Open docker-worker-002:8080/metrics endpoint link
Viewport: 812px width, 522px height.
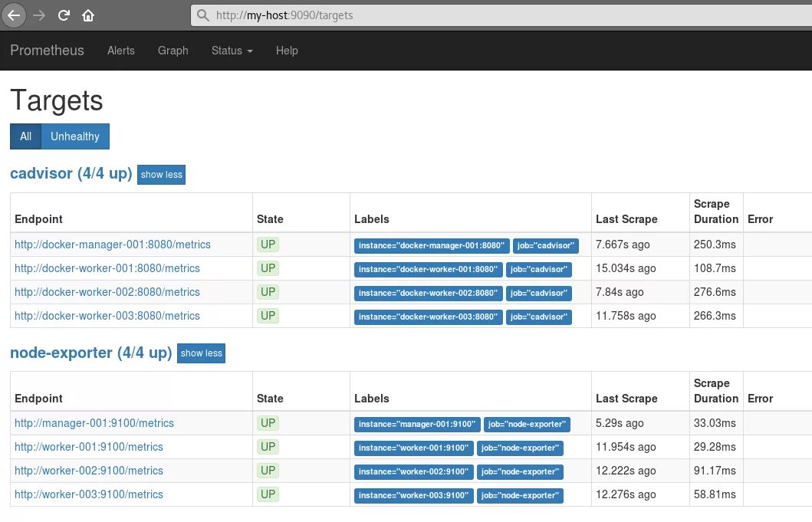(x=107, y=292)
